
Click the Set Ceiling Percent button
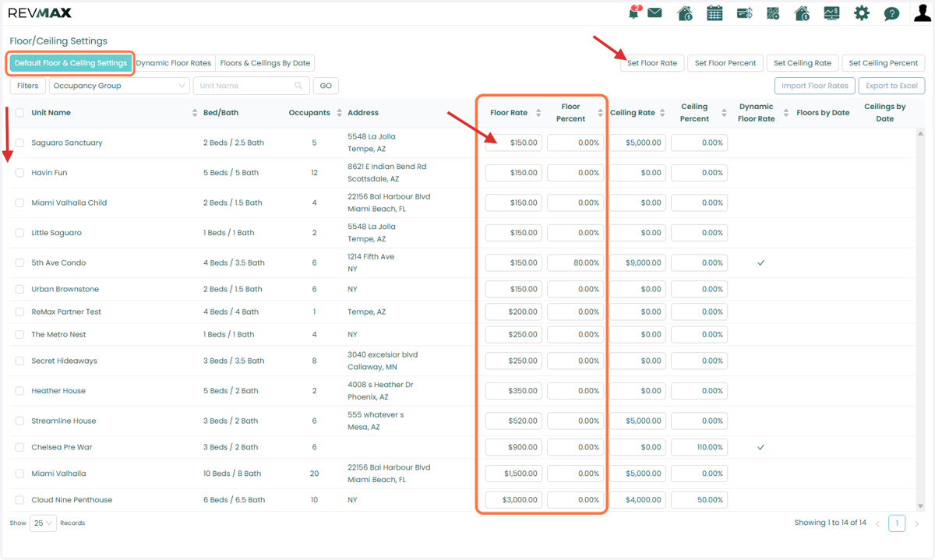pos(884,63)
